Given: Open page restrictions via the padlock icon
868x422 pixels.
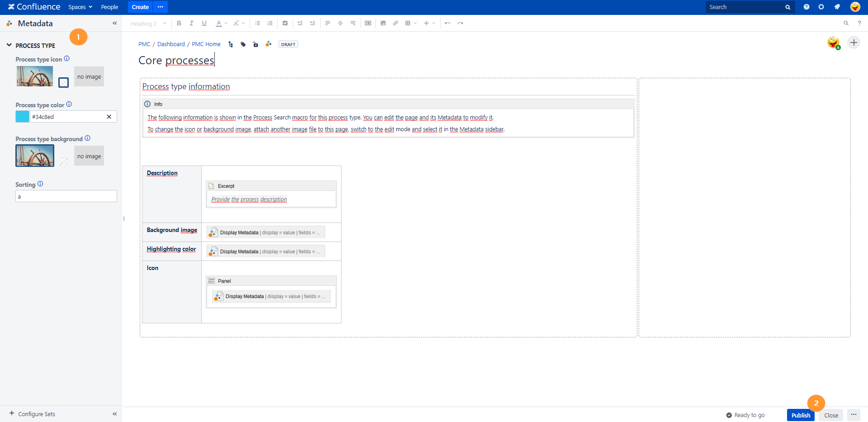Looking at the screenshot, I should pos(256,44).
